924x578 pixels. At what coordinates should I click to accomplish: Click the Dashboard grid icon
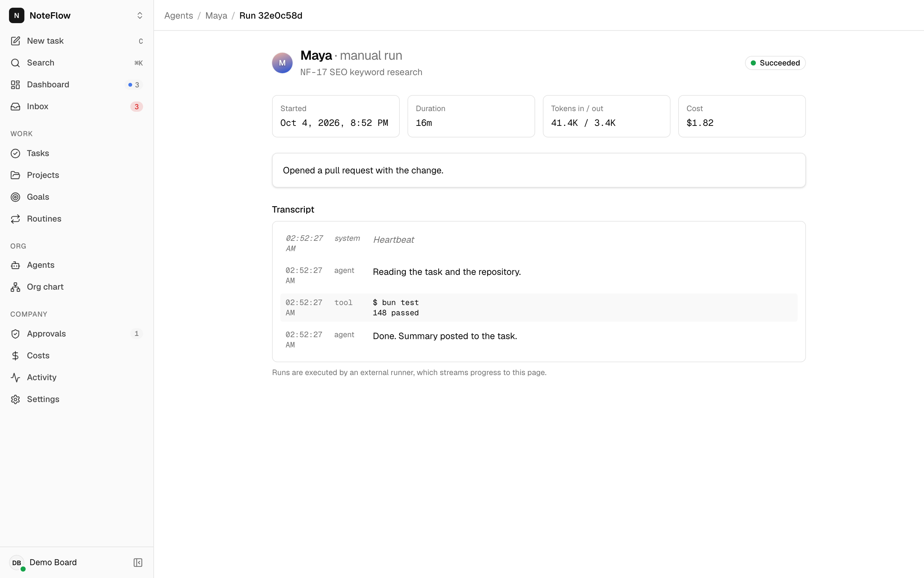coord(15,84)
